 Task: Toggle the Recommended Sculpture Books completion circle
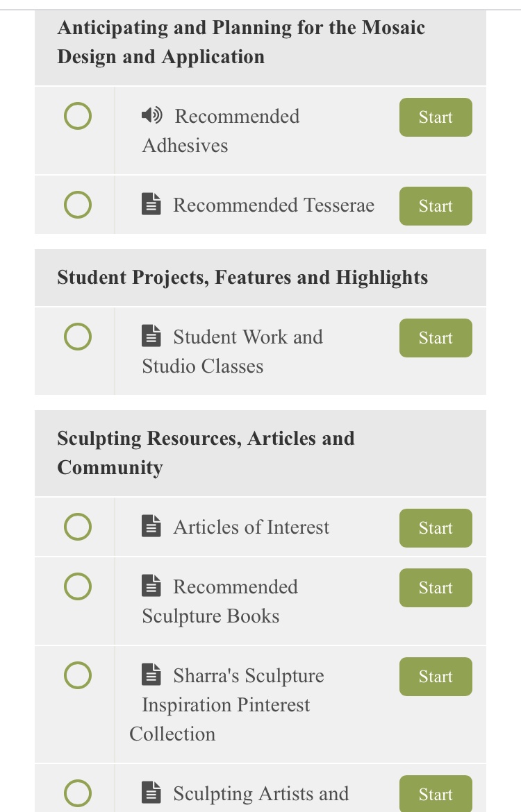coord(78,586)
